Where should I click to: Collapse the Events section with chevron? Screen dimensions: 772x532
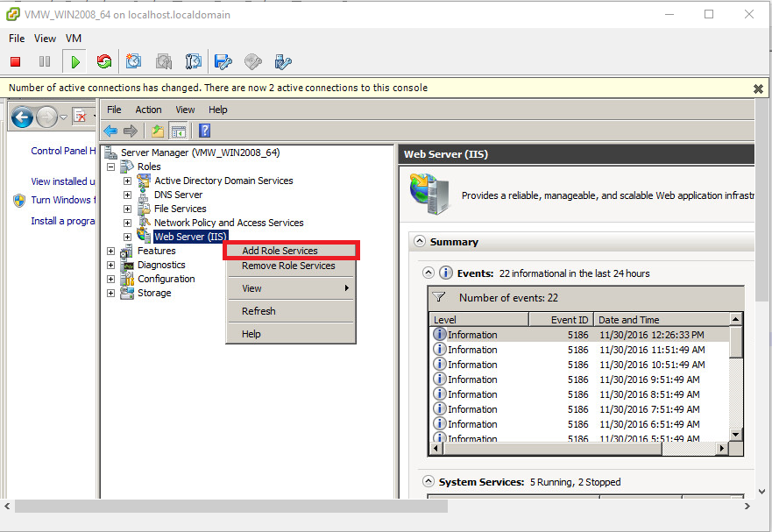coord(428,273)
